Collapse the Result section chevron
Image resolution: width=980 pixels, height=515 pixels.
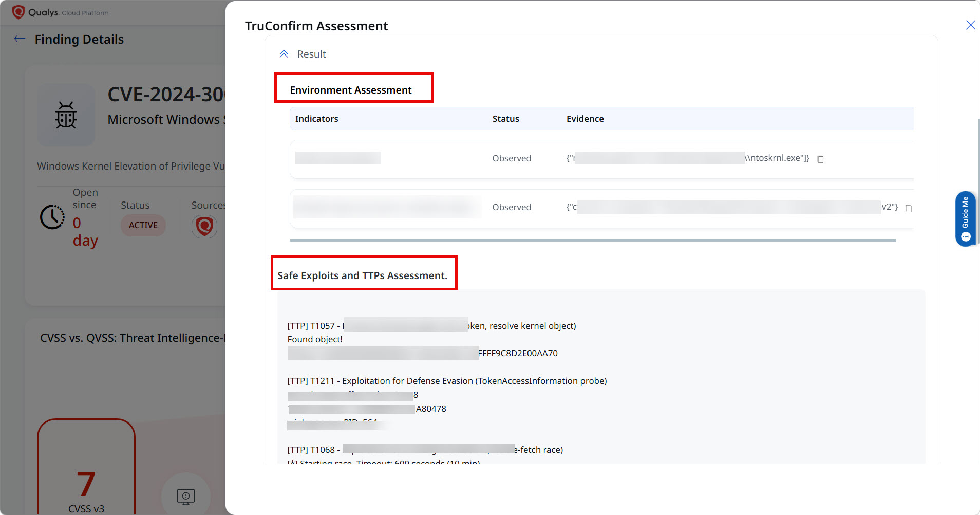click(284, 54)
